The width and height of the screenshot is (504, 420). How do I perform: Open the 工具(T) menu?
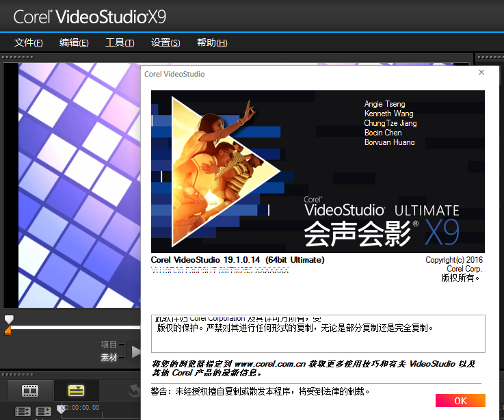(x=120, y=42)
